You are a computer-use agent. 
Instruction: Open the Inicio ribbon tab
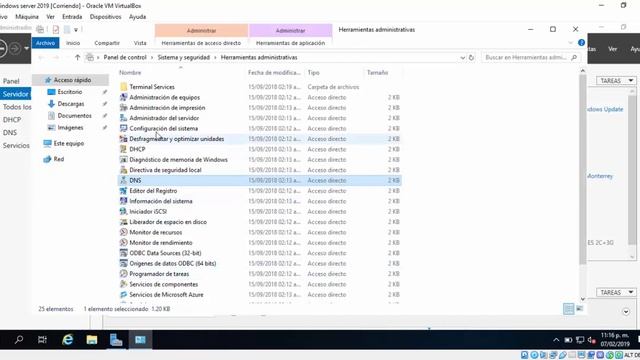pos(73,43)
